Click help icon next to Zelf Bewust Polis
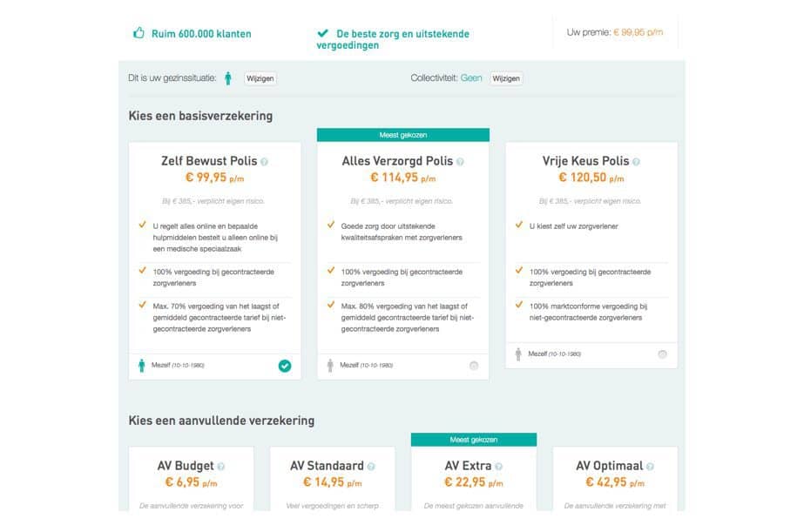This screenshot has height=532, width=804. pyautogui.click(x=264, y=162)
